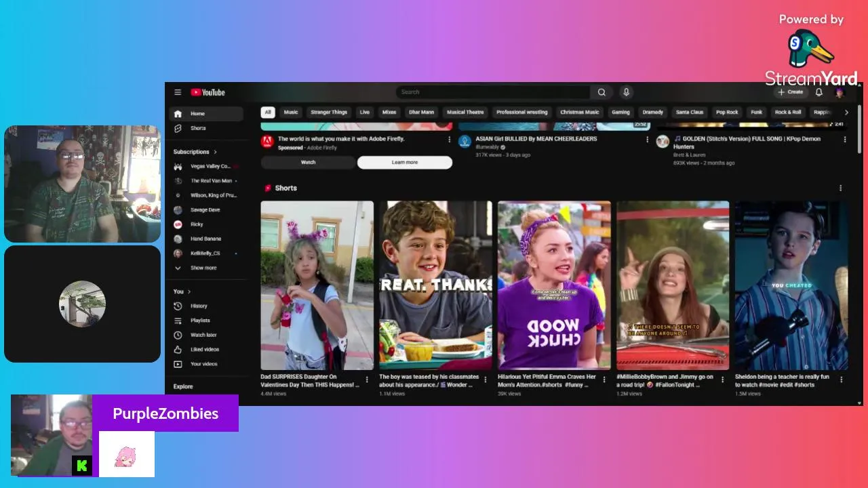Select the Santa Claus filter chip

pos(690,113)
